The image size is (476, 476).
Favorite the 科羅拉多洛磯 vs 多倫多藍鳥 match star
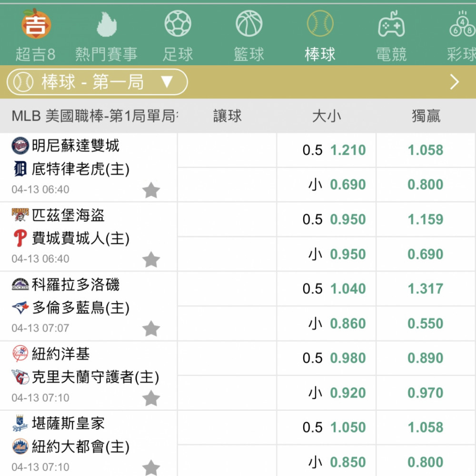coord(151,328)
